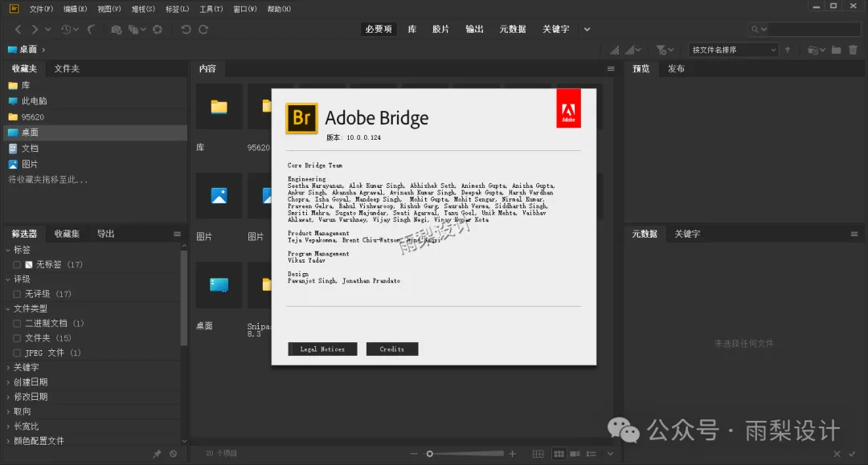868x465 pixels.
Task: Expand the 修改日期 filter group
Action: (x=8, y=397)
